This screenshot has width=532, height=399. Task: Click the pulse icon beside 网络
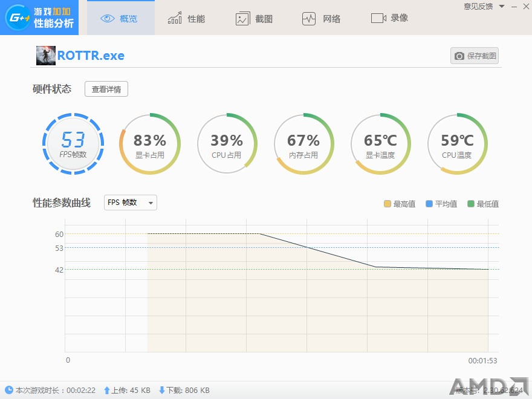tap(309, 19)
